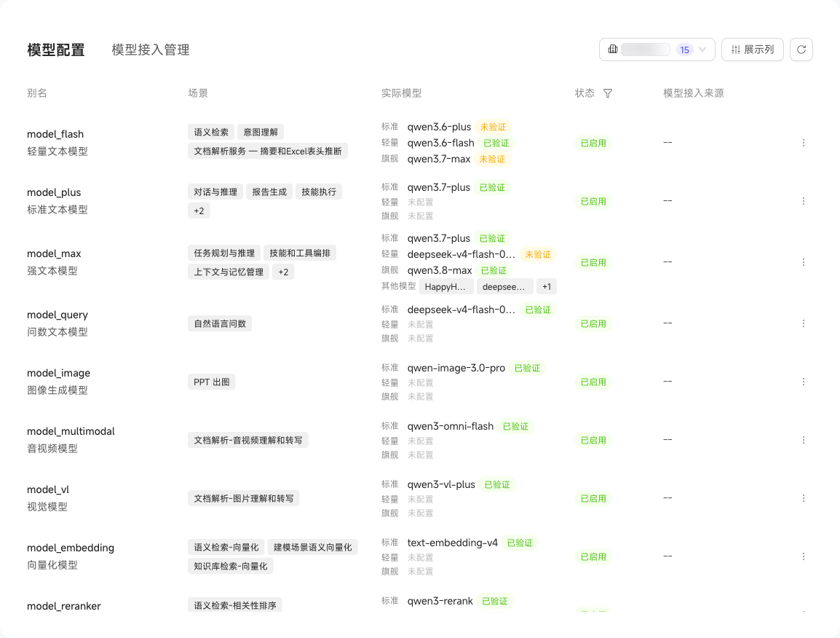Screen dimensions: 840x638
Task: Click the qwen3.6-flash model name
Action: pos(441,143)
